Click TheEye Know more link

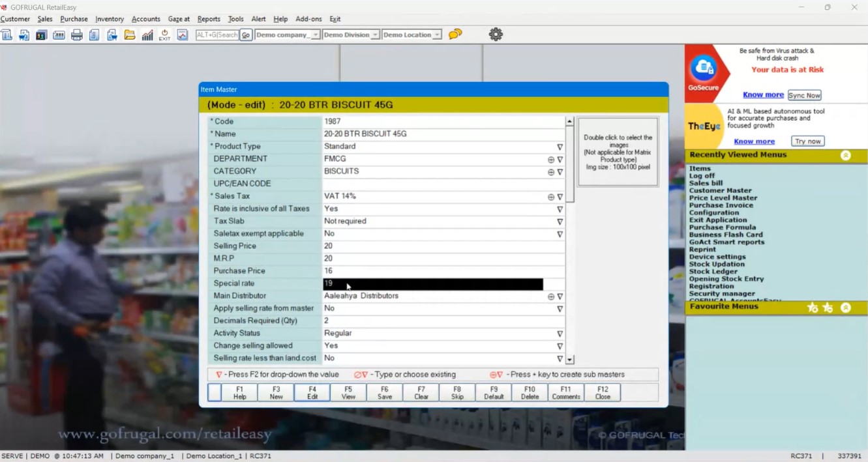754,141
